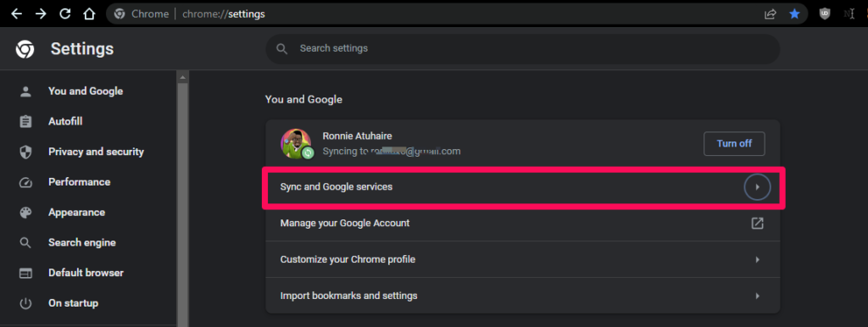Expand Sync and Google services arrow
The image size is (868, 327).
coord(757,187)
